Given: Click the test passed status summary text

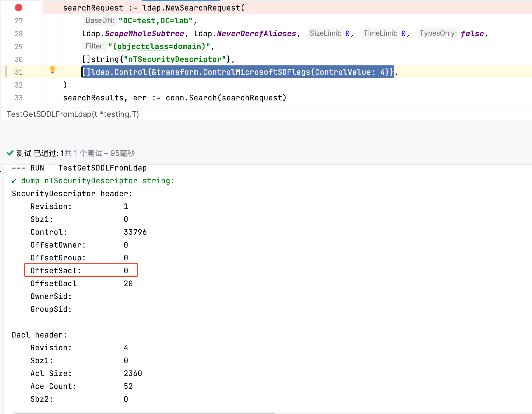Looking at the screenshot, I should coord(75,153).
